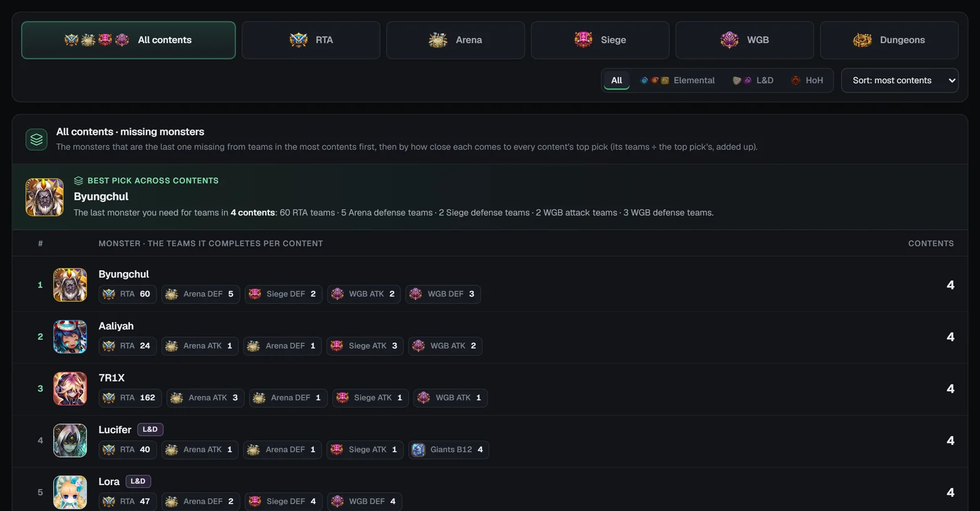Click Byungchul's Arena DEF 5 badge
Viewport: 980px width, 511px height.
201,294
